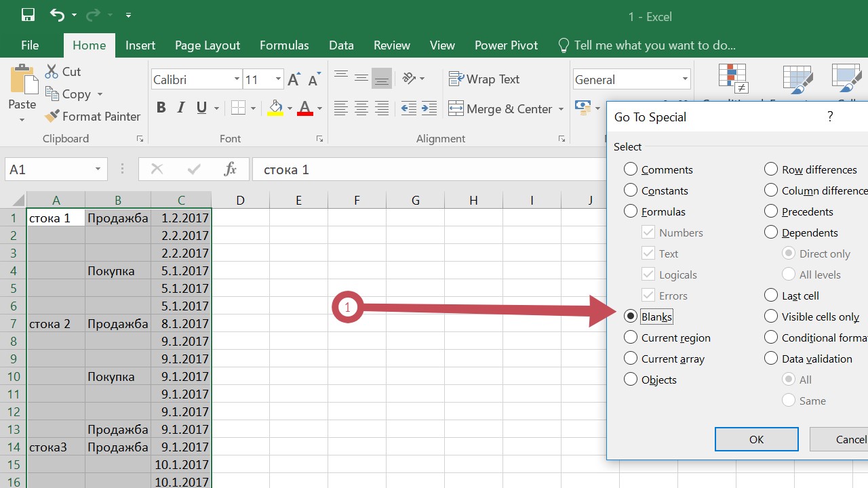Toggle Underline formatting
The image size is (868, 488).
[x=201, y=108]
